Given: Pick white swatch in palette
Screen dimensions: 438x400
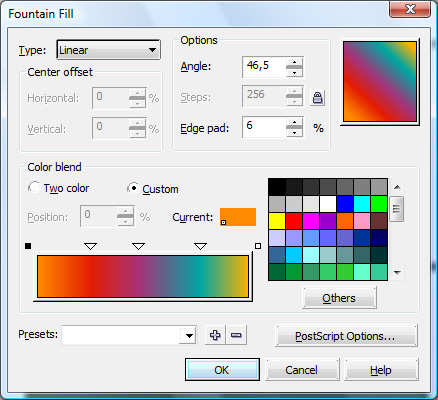Looking at the screenshot, I should tap(328, 204).
